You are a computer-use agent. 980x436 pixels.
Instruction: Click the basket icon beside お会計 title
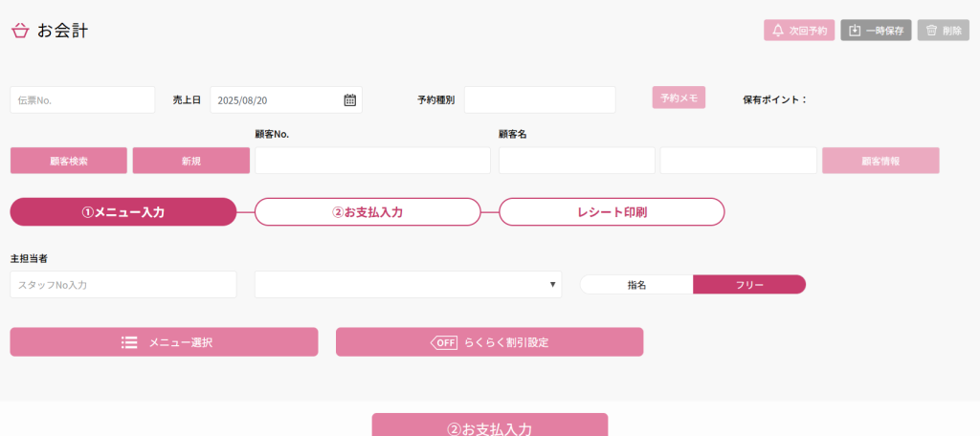(x=20, y=32)
